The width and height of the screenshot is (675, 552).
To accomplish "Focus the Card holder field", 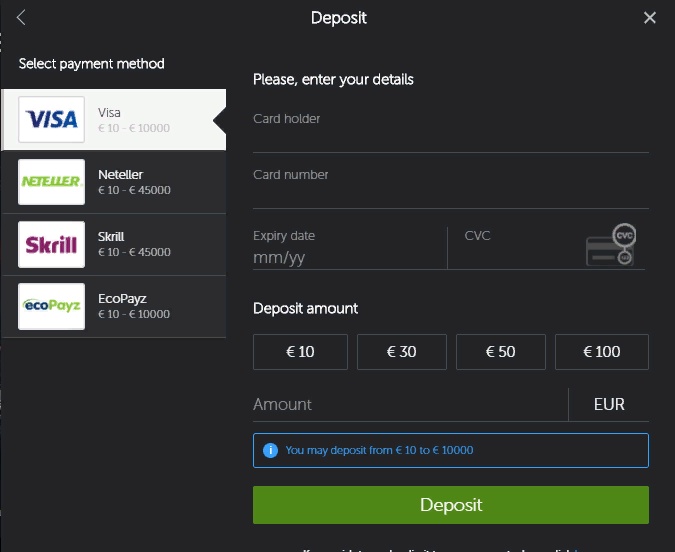I will point(451,131).
